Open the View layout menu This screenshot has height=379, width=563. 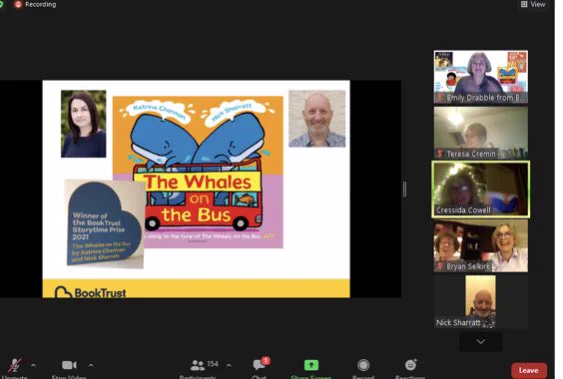533,4
